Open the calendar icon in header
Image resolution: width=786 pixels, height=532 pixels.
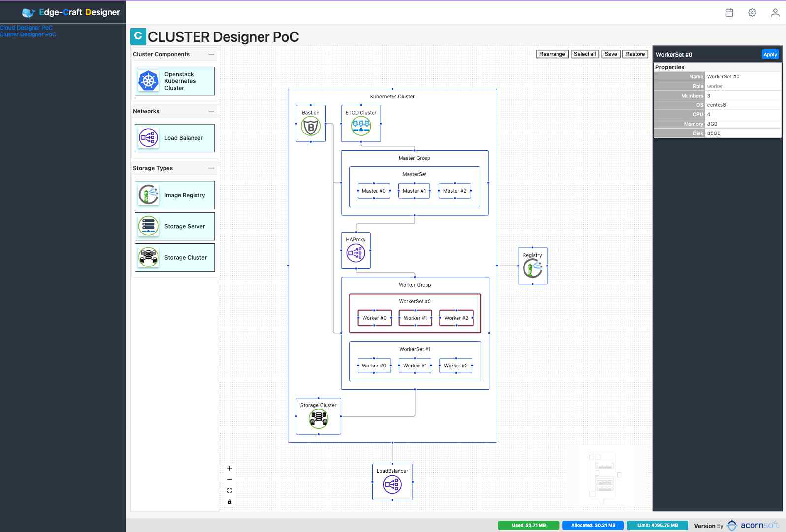729,13
